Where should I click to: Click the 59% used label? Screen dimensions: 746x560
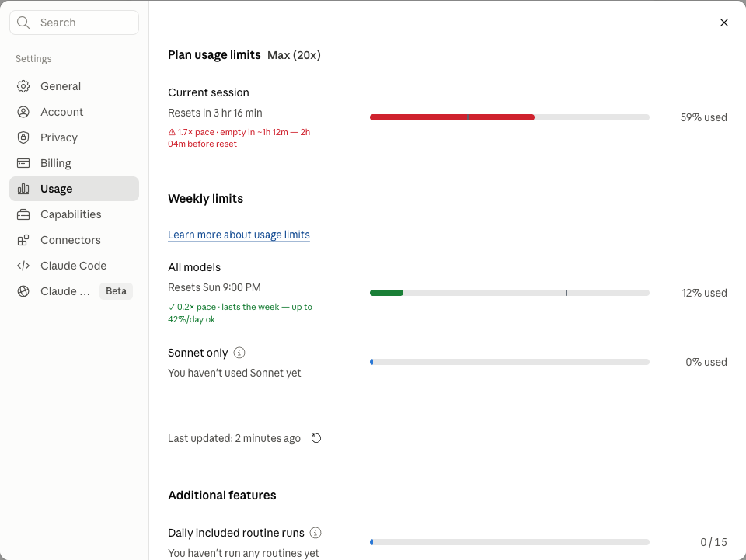[704, 117]
